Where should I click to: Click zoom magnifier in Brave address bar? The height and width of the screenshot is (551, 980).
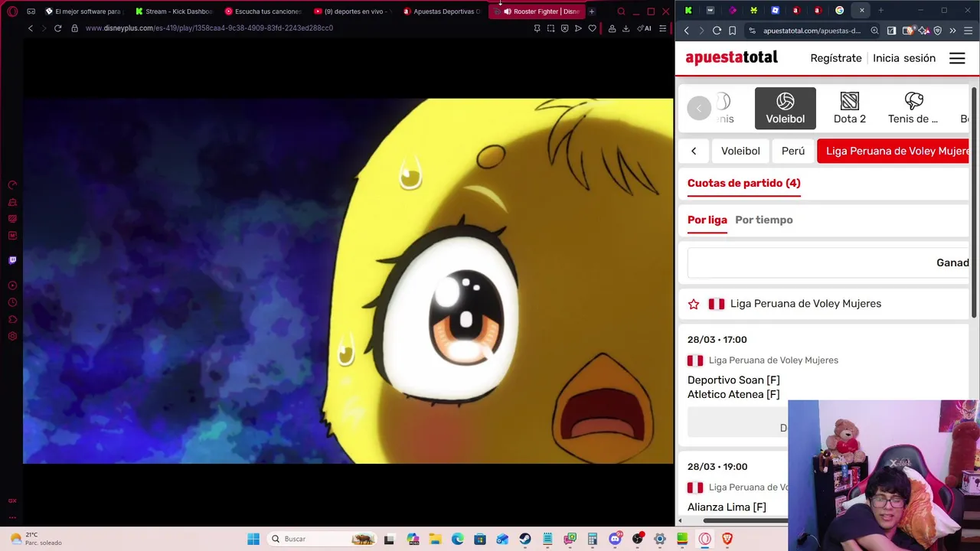coord(874,31)
